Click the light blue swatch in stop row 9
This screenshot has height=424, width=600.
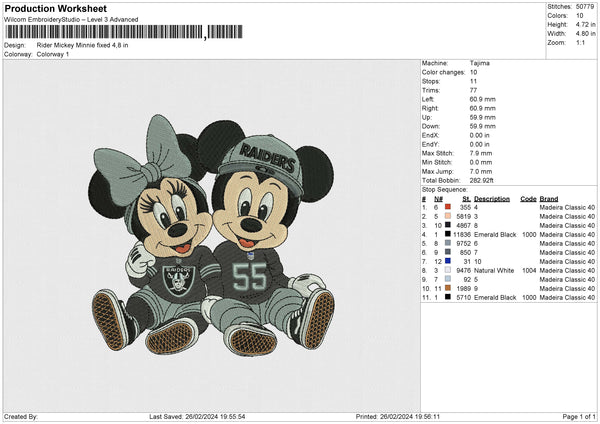[x=448, y=279]
